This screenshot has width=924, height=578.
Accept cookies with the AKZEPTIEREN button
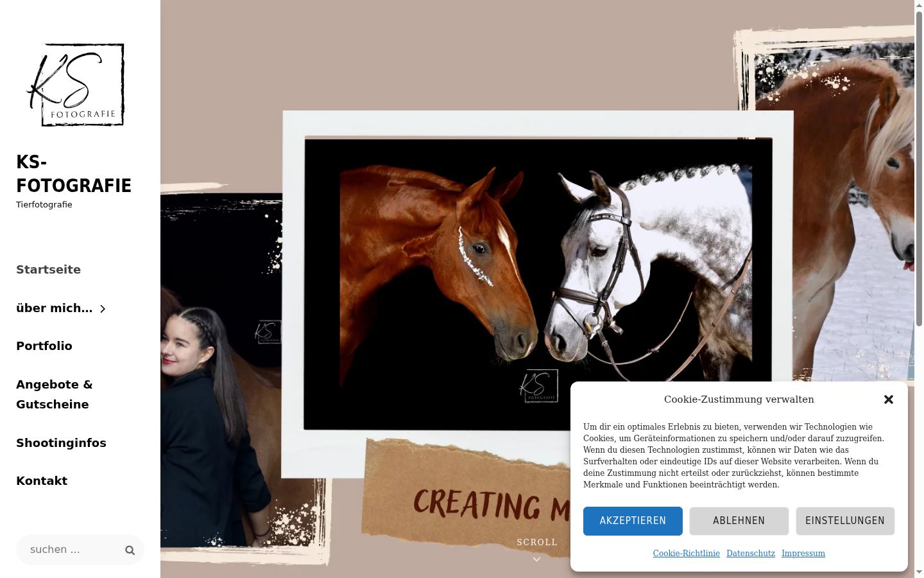click(633, 521)
